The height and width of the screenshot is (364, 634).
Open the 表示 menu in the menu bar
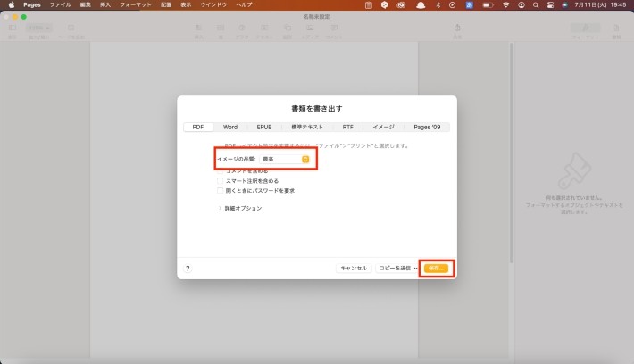coord(186,4)
